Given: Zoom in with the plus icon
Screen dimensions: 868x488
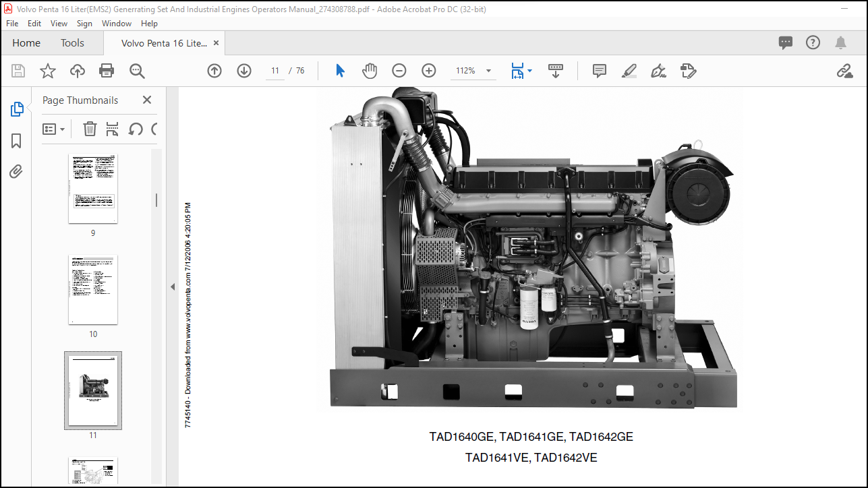Looking at the screenshot, I should [x=429, y=71].
